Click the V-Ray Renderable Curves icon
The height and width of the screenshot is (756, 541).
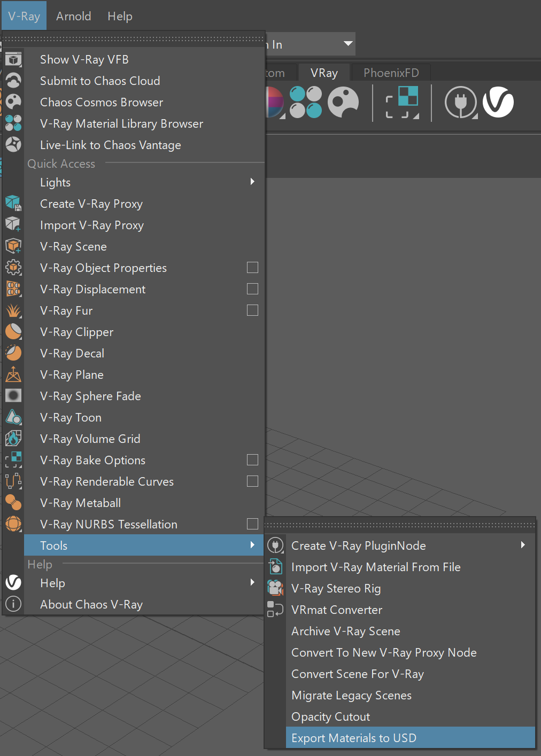point(13,481)
